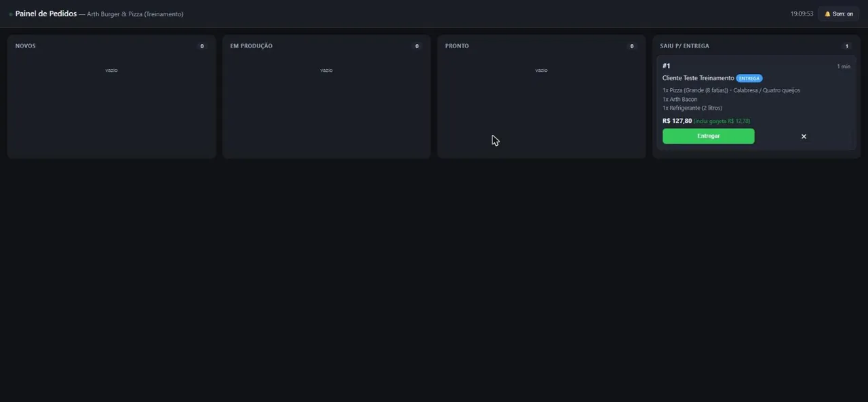Click the EM PRODUÇÃO column header

(252, 46)
